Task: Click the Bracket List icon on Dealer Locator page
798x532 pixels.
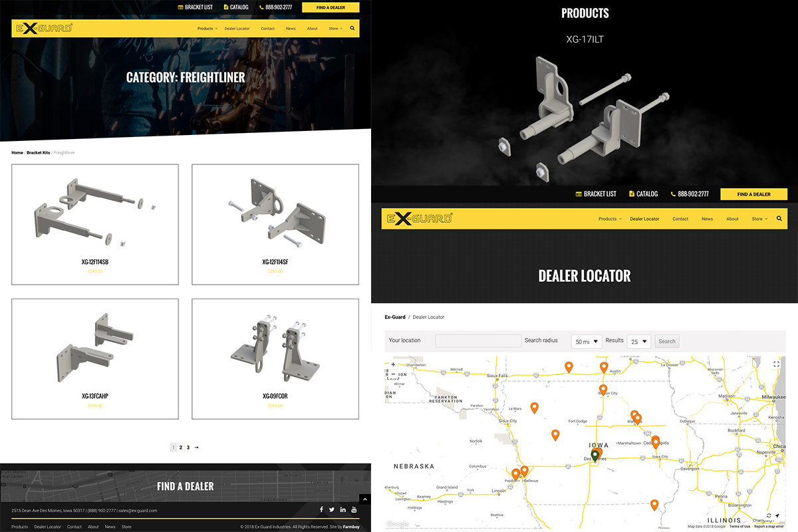Action: pyautogui.click(x=579, y=194)
